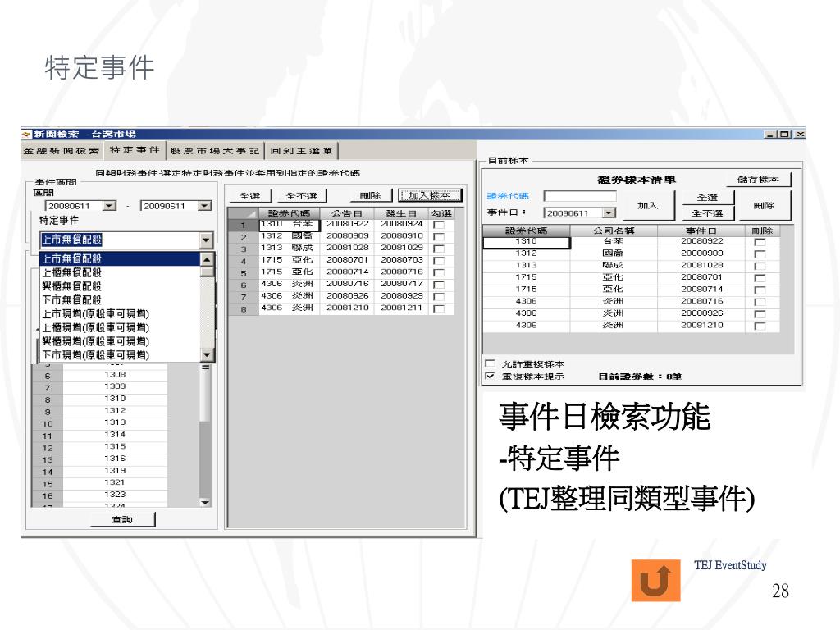Viewport: 840px width, 630px height.
Task: Click the 證券代碼 input field
Action: pos(580,196)
